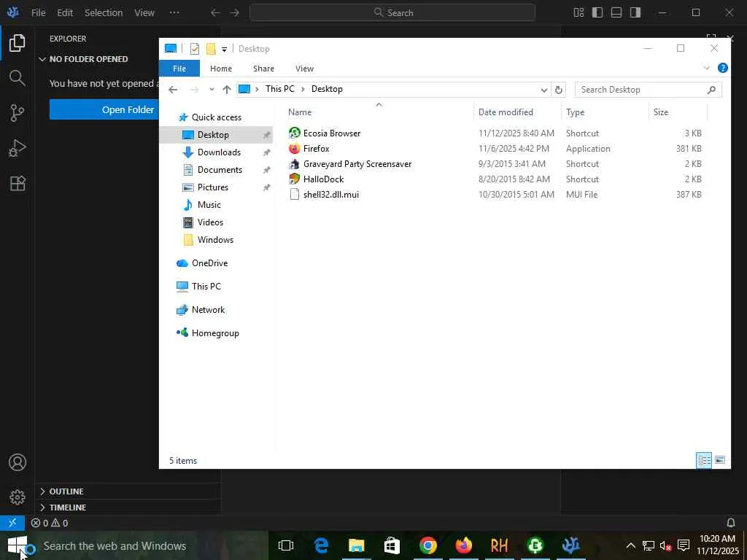Select Pictures in navigation pane
The height and width of the screenshot is (560, 747).
pos(212,187)
